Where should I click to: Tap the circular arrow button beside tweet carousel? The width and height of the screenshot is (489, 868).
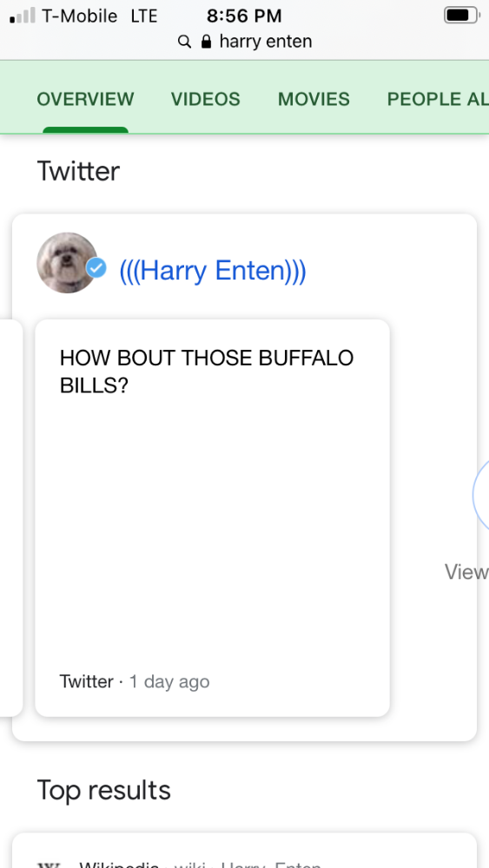[481, 495]
